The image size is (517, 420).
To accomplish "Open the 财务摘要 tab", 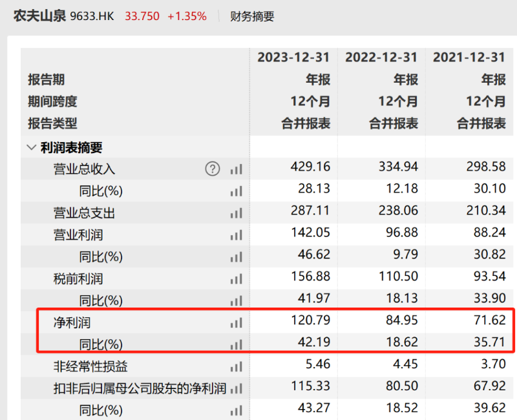I will coord(252,17).
